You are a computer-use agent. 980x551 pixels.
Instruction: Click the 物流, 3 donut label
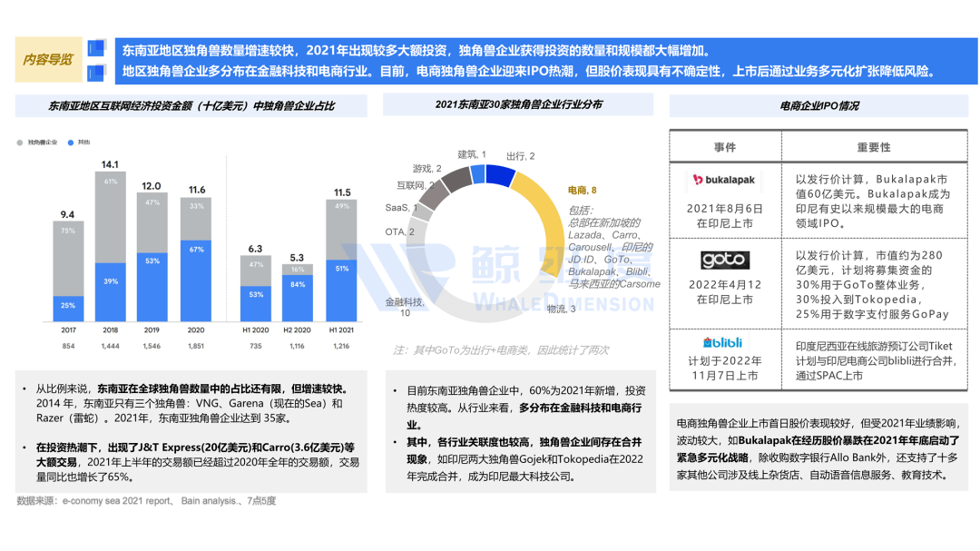click(x=561, y=309)
